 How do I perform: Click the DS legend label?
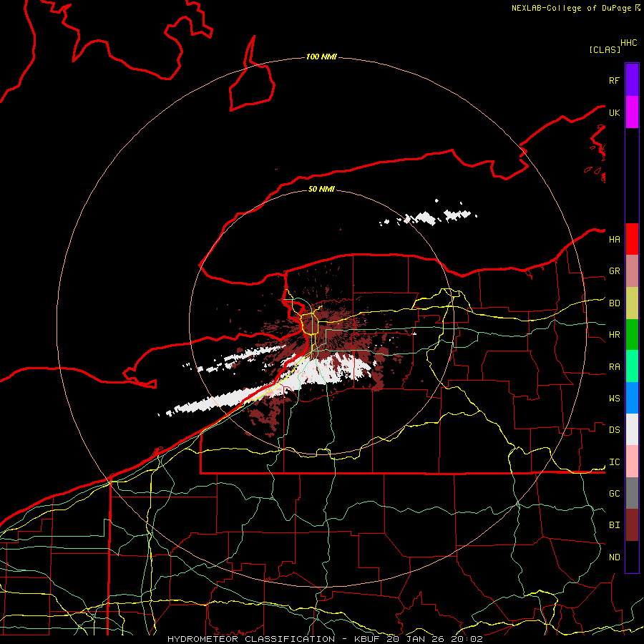click(x=614, y=430)
